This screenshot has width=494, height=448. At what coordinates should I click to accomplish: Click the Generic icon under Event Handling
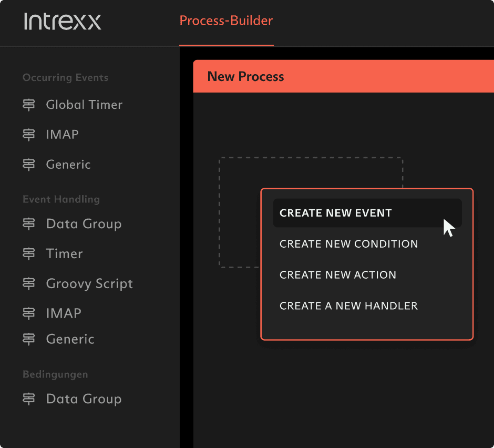click(29, 339)
